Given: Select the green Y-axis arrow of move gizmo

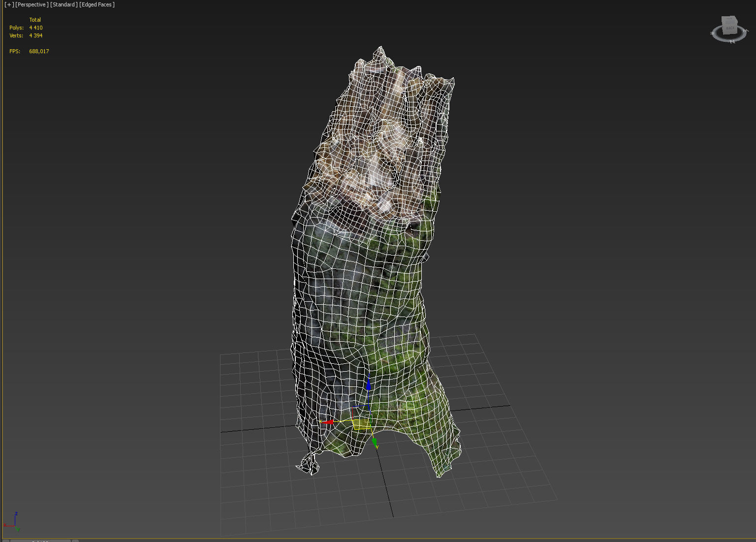Looking at the screenshot, I should click(x=375, y=443).
